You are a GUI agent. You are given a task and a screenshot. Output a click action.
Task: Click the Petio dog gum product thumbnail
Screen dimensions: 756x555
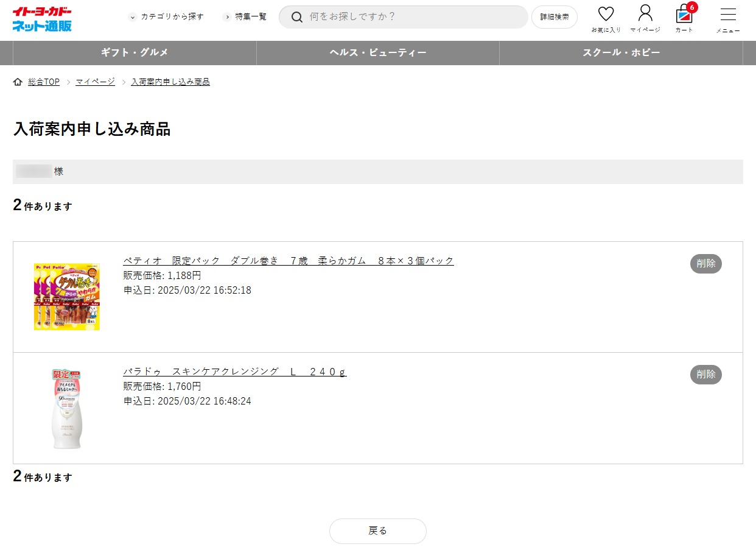tap(67, 297)
